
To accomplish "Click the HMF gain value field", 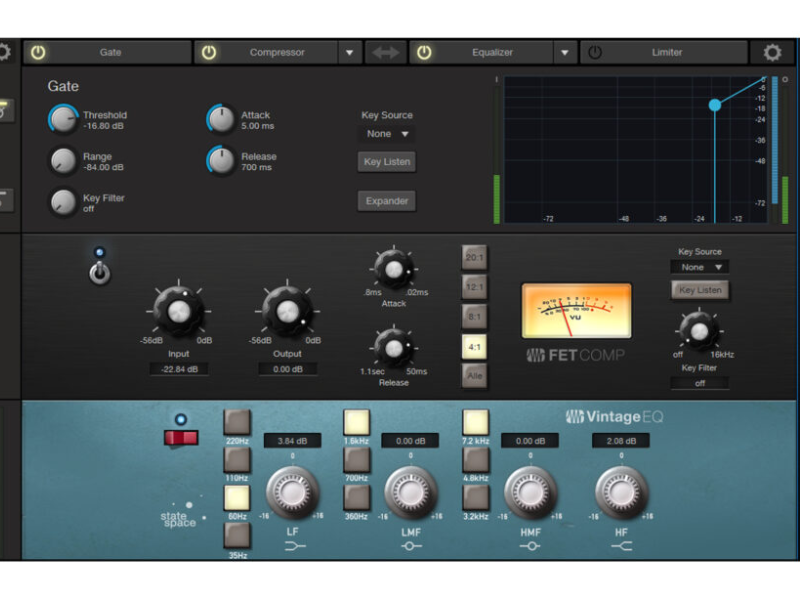I will coord(530,441).
